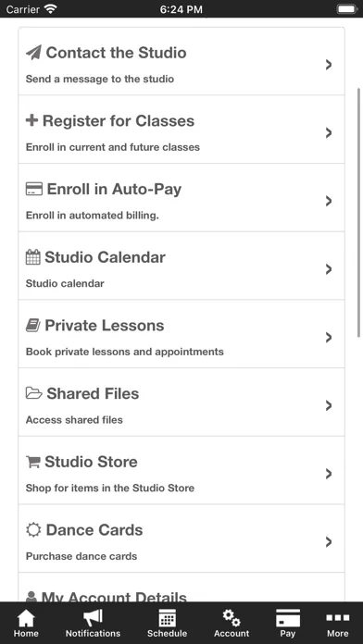
Task: Tap the shopping cart Studio Store icon
Action: [x=33, y=462]
